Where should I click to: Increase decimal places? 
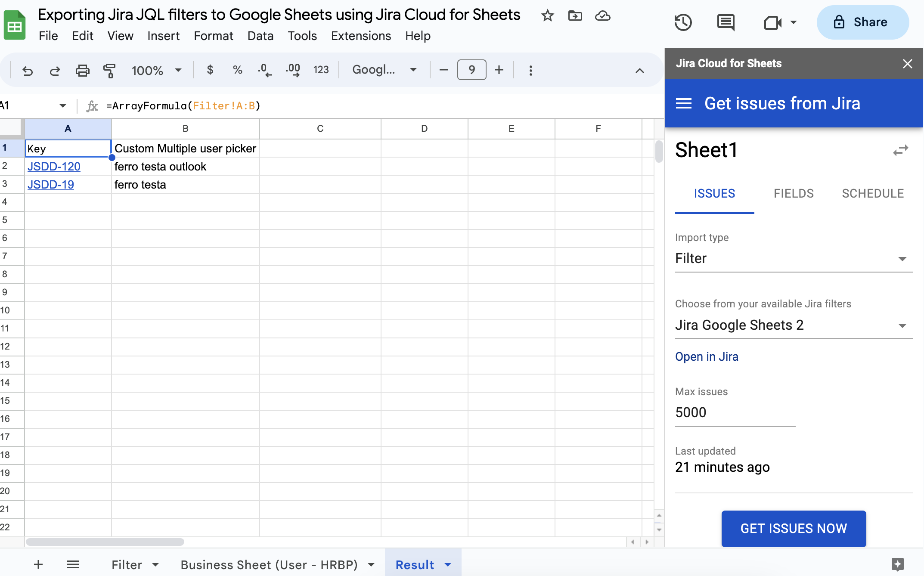tap(293, 70)
